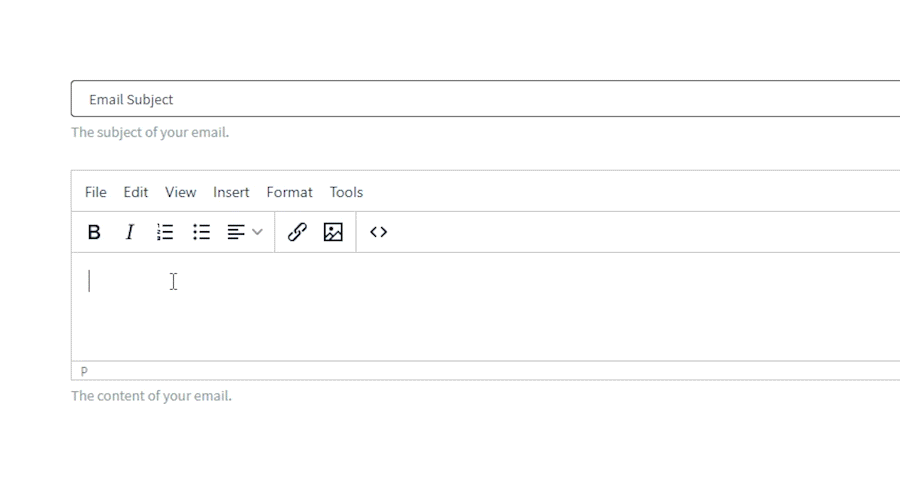Apply a bulleted list

pyautogui.click(x=201, y=232)
